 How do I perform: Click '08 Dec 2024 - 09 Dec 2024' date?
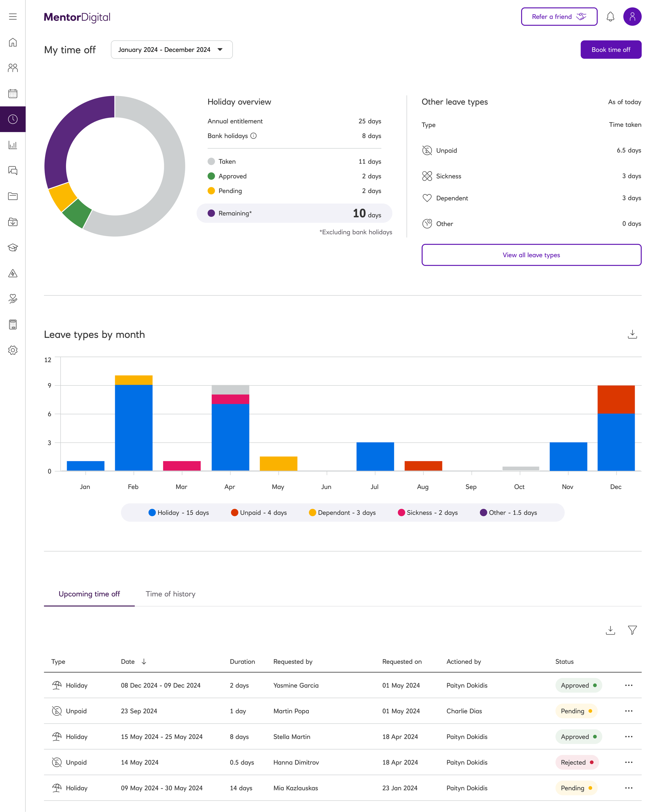coord(161,685)
